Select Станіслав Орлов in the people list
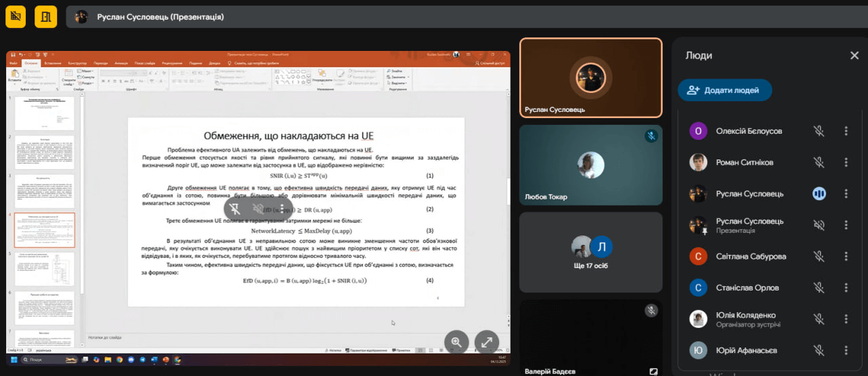Image resolution: width=868 pixels, height=376 pixels. click(x=746, y=288)
